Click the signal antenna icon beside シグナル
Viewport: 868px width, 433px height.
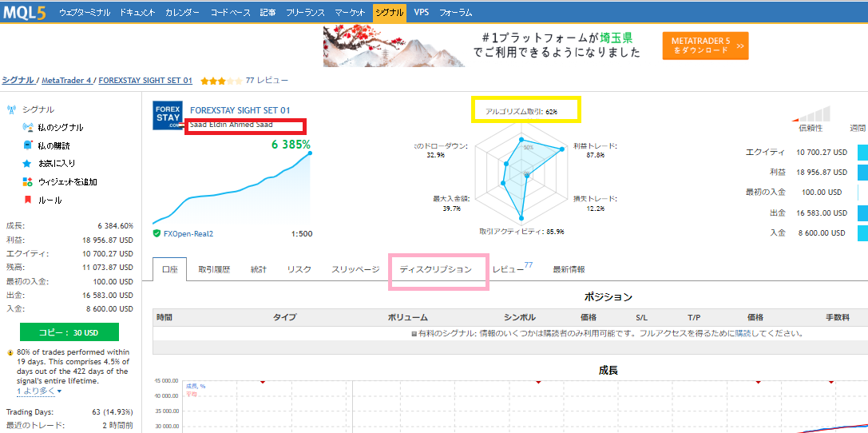click(11, 109)
